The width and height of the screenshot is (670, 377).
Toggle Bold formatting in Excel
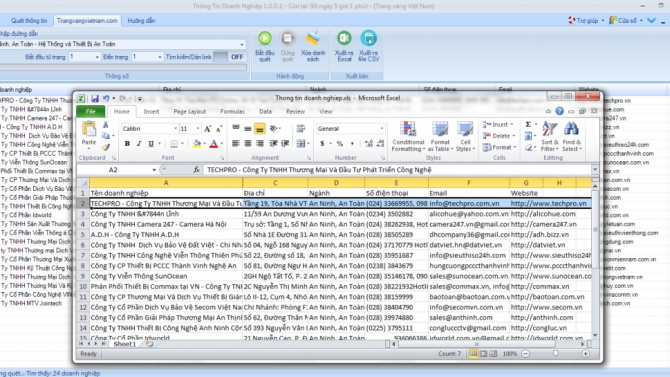127,144
